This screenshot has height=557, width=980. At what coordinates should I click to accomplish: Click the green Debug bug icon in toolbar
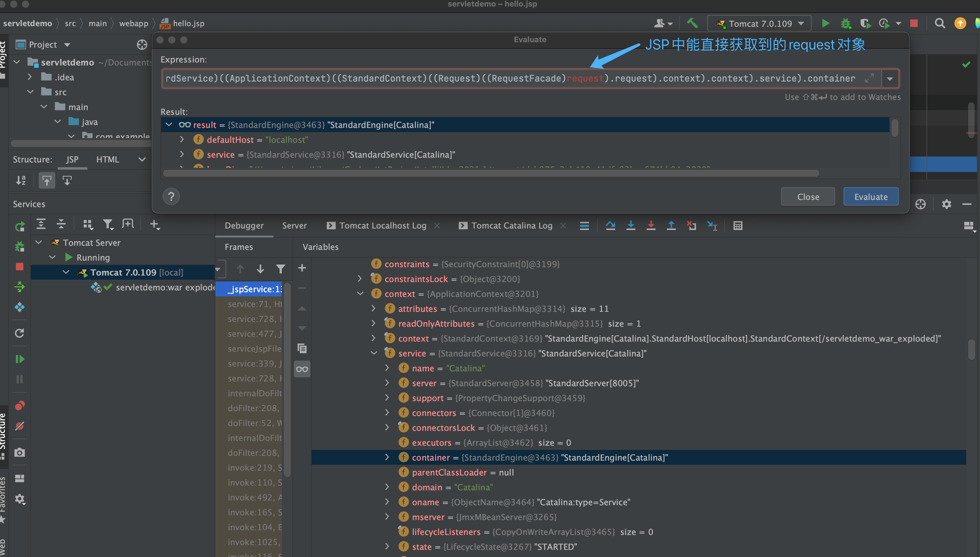[x=846, y=23]
